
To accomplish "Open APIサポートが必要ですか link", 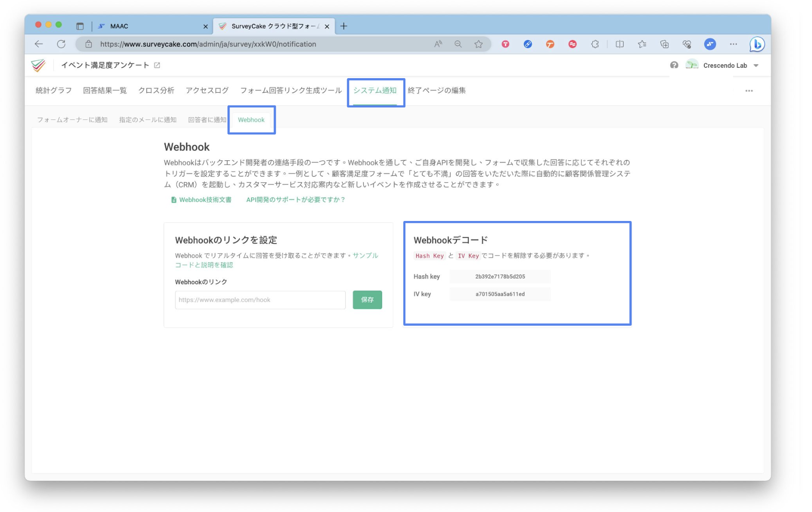I will click(x=295, y=200).
